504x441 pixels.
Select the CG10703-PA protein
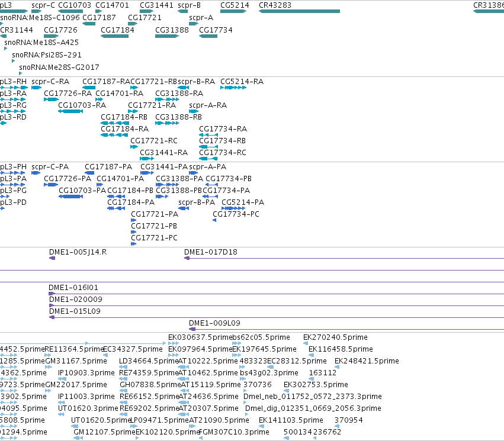click(x=70, y=197)
